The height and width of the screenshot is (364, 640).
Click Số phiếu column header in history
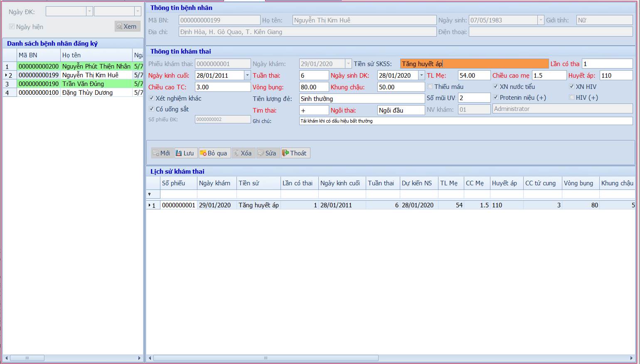coord(179,183)
